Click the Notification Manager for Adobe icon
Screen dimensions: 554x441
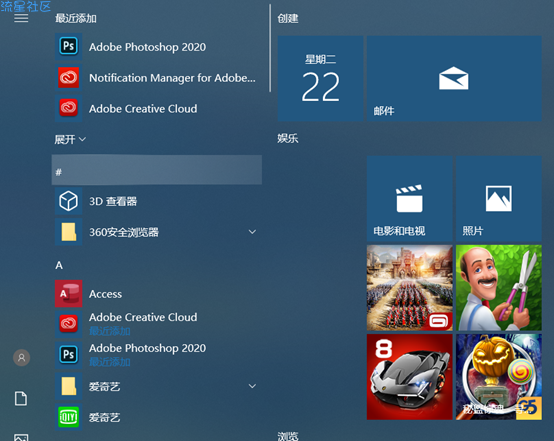coord(69,77)
